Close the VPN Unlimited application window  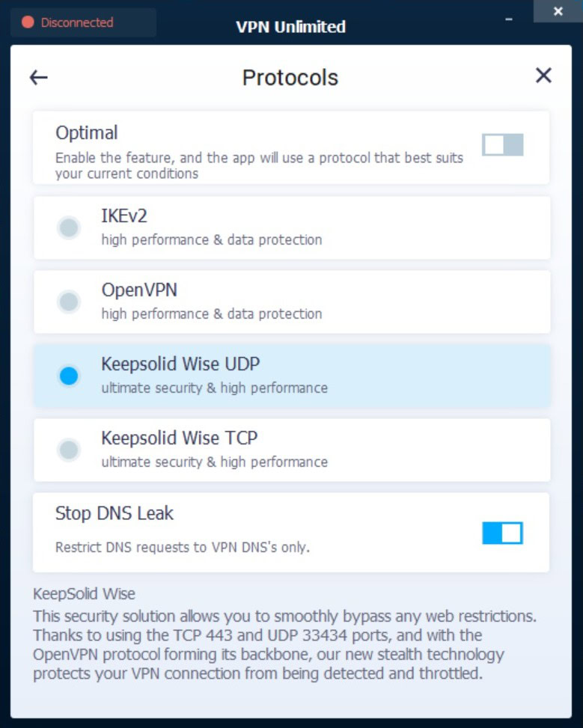[x=558, y=12]
